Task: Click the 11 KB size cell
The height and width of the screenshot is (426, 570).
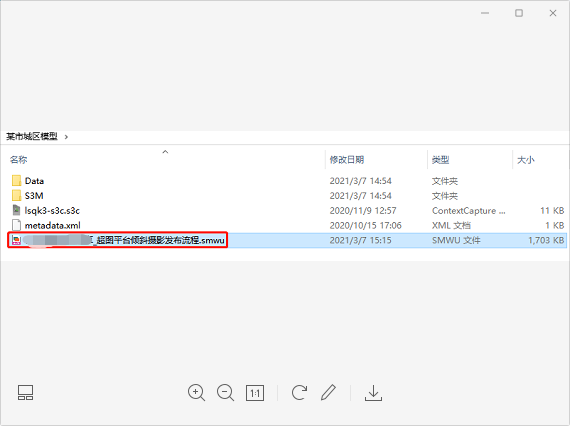Action: click(x=552, y=211)
